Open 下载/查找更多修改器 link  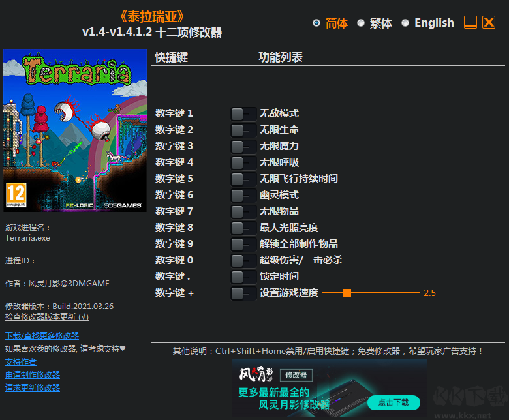coord(42,336)
